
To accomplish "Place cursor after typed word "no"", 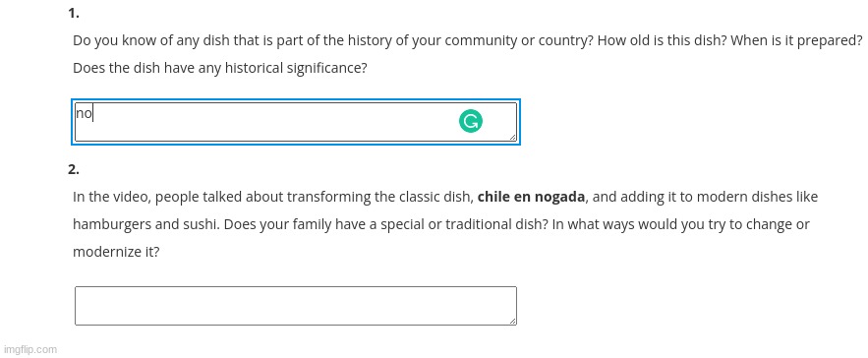I will pos(92,114).
